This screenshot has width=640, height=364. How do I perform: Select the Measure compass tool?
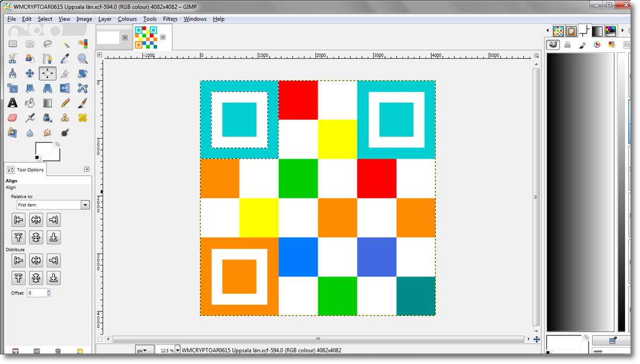click(x=12, y=73)
